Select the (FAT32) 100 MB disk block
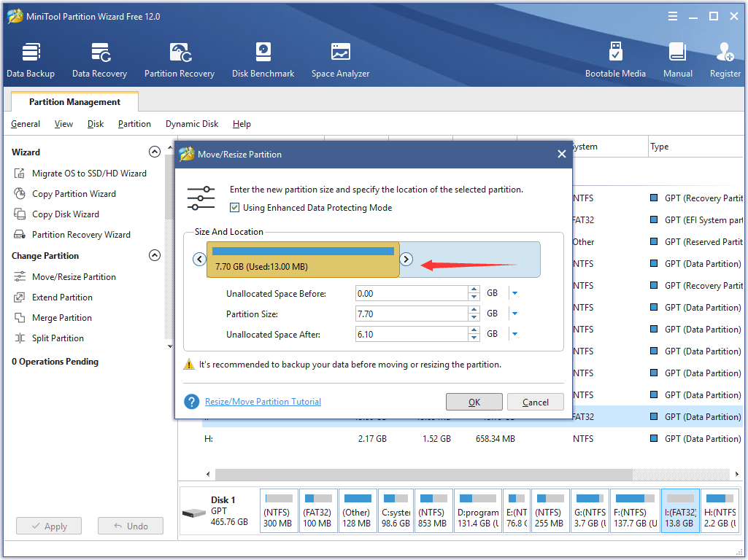The height and width of the screenshot is (560, 748). click(318, 511)
